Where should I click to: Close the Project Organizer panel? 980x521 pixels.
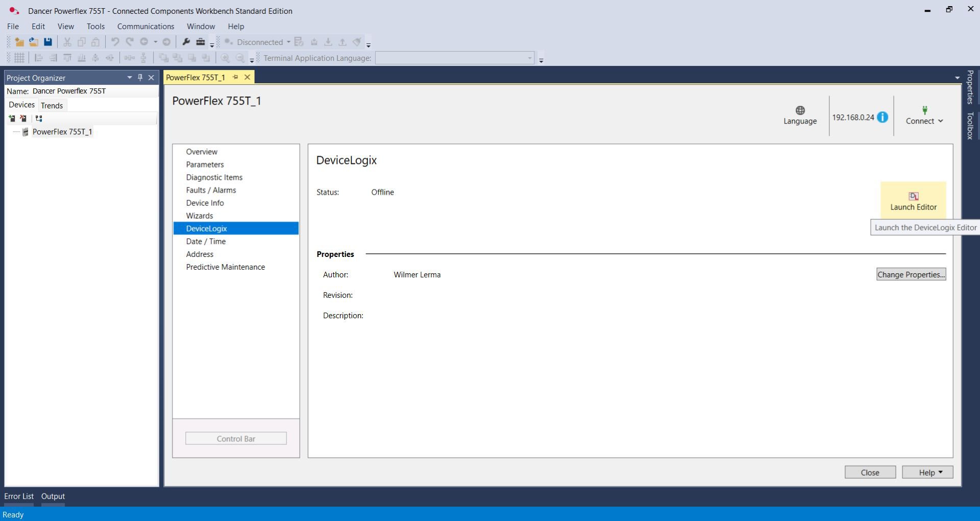click(x=151, y=78)
